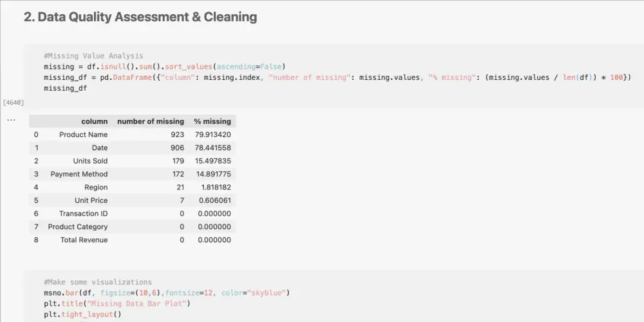This screenshot has height=322, width=644.
Task: Click the Payment Method cell
Action: click(x=79, y=174)
